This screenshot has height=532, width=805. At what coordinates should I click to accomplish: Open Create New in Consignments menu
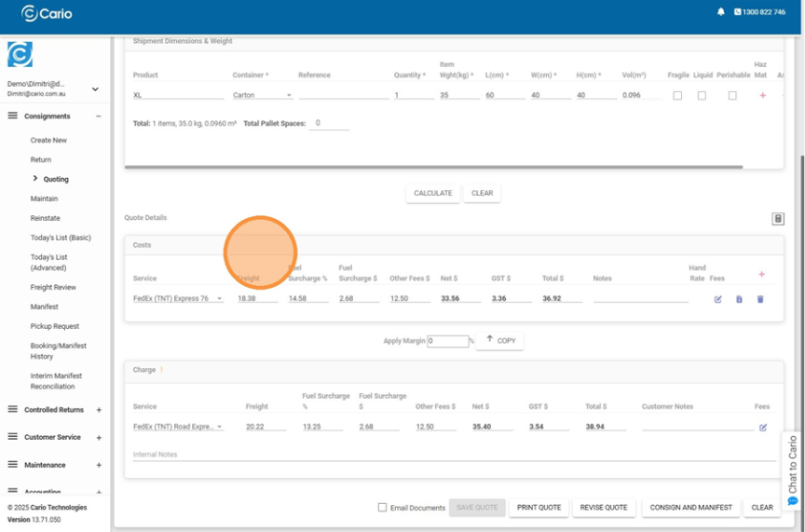[48, 140]
